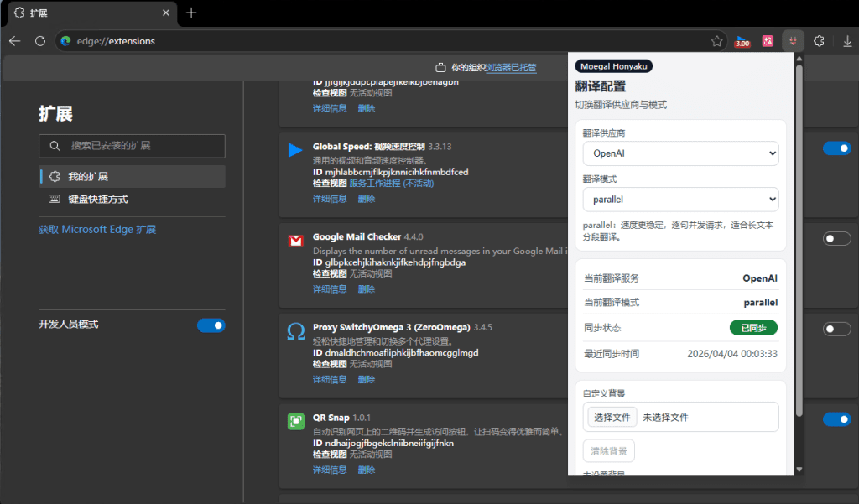Click the favorites star in address bar
The height and width of the screenshot is (504, 859).
716,41
